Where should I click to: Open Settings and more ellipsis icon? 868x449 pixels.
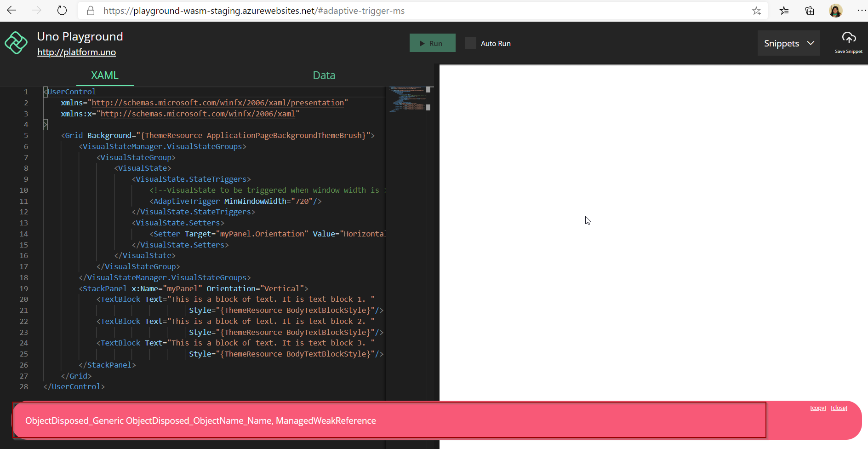point(862,10)
